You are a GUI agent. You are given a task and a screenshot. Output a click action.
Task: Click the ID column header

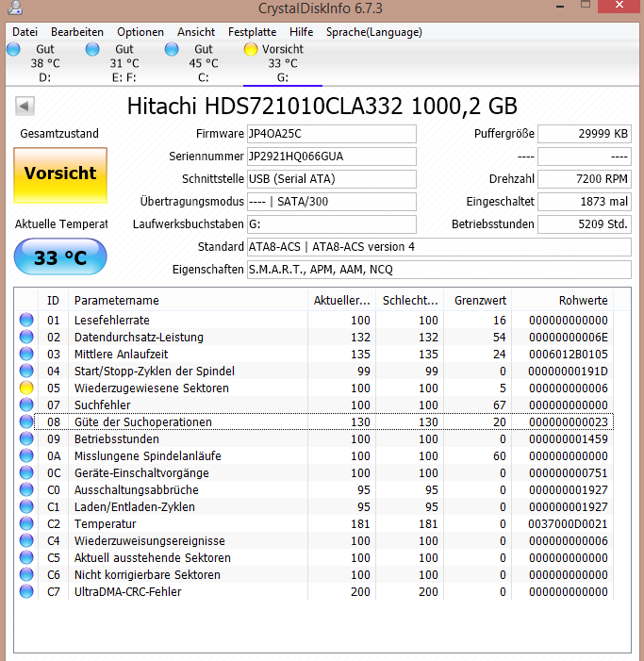pyautogui.click(x=53, y=300)
